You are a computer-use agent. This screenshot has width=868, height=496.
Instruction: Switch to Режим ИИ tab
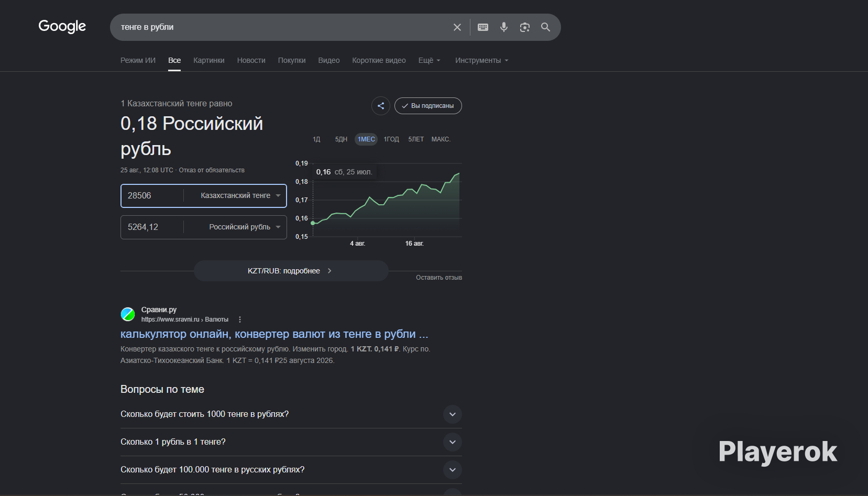click(138, 60)
